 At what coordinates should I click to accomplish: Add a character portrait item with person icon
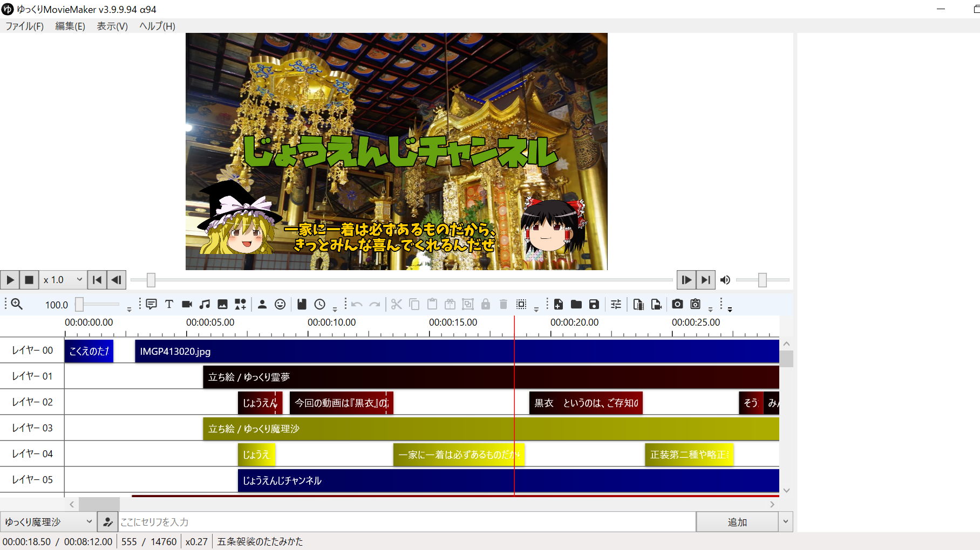tap(262, 304)
